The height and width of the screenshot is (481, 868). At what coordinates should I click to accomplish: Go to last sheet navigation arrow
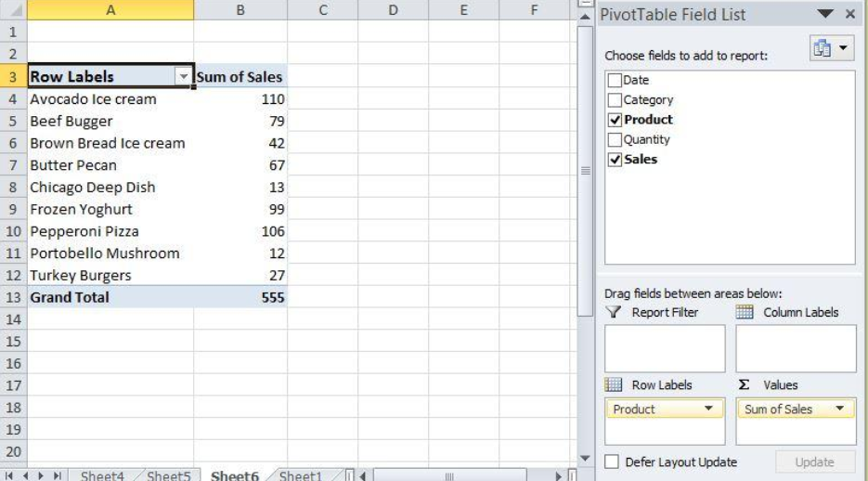(57, 475)
